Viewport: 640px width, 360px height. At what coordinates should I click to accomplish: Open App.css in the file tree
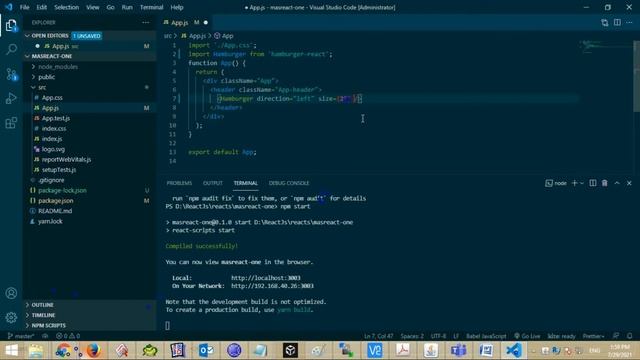click(52, 98)
